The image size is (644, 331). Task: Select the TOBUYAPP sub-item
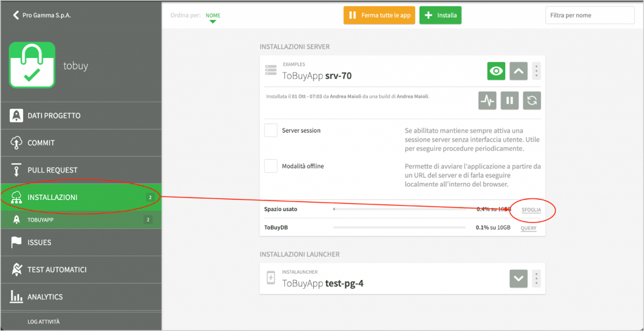(81, 220)
